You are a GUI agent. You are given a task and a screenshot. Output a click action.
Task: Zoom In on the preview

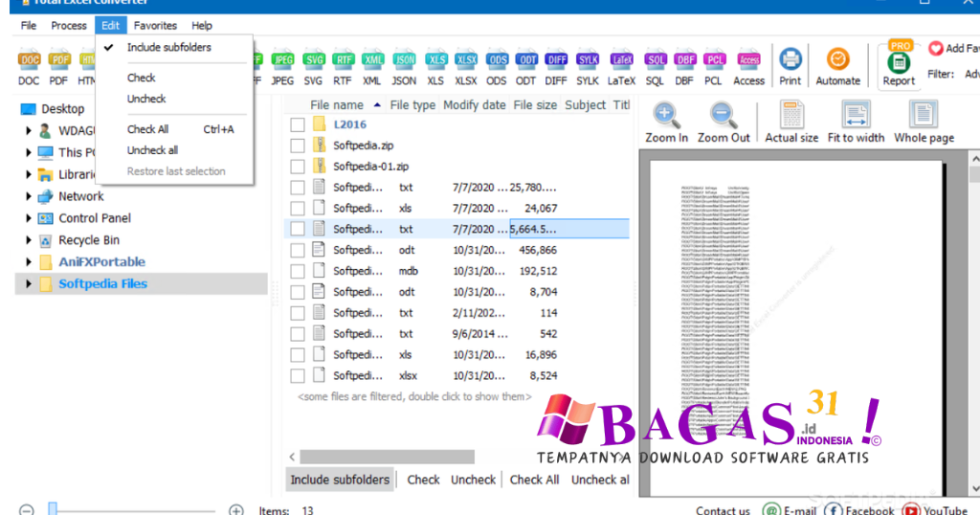click(666, 123)
